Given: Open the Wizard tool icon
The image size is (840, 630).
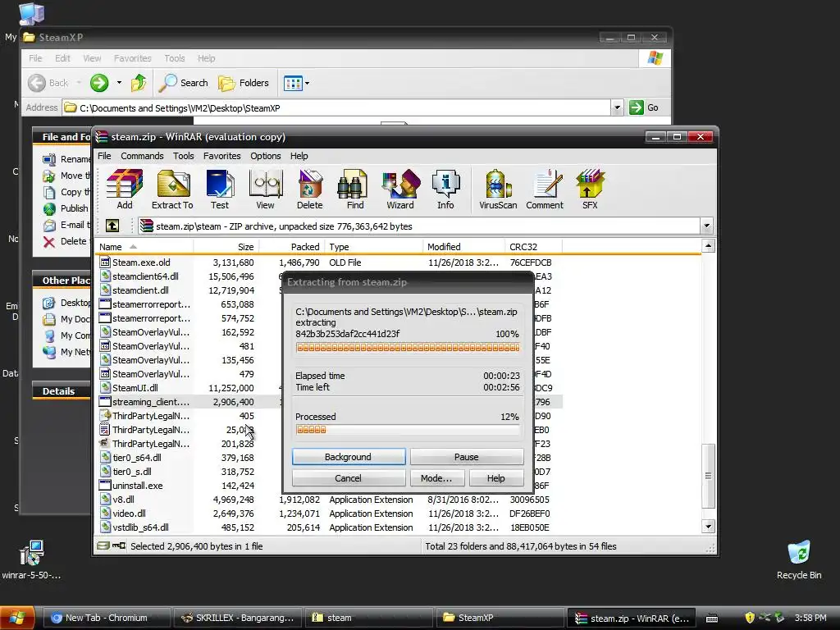Looking at the screenshot, I should click(x=400, y=189).
